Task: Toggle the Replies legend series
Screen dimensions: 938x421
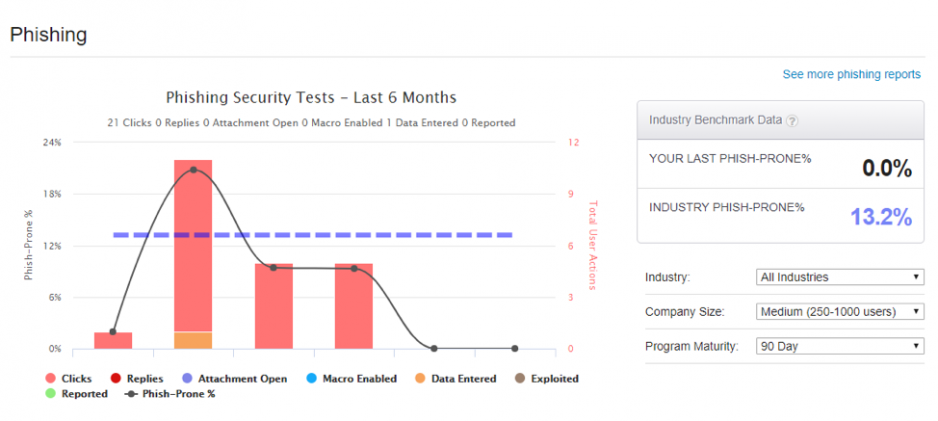Action: (137, 379)
